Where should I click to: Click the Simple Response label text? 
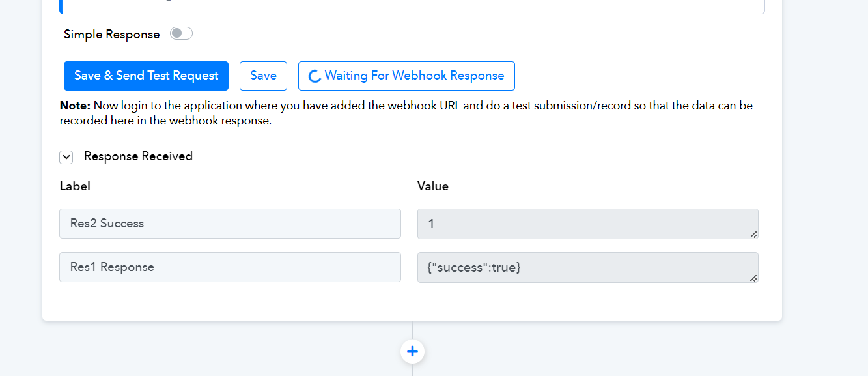click(x=111, y=35)
